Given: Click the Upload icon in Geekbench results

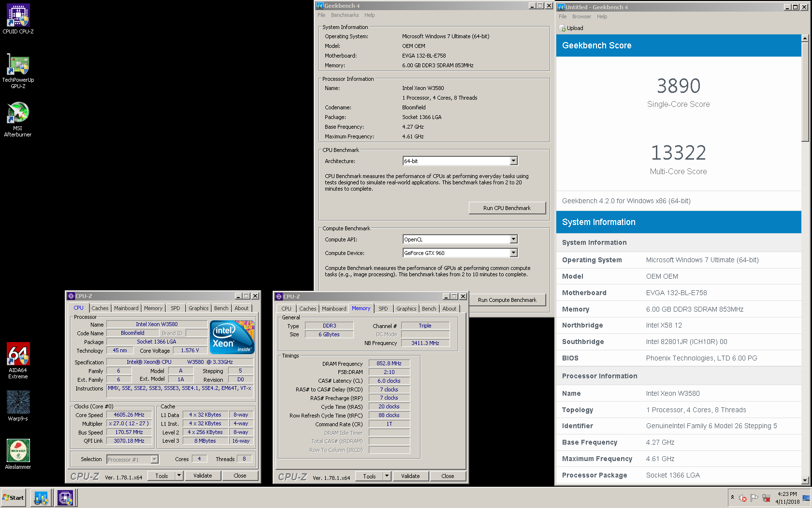Looking at the screenshot, I should pyautogui.click(x=562, y=28).
